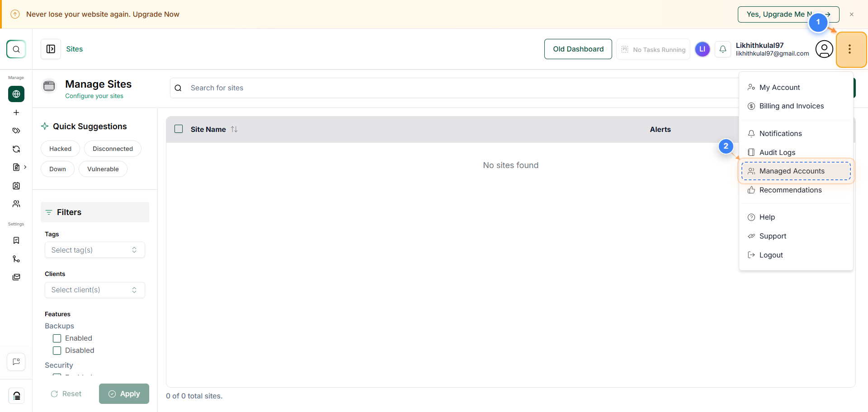Image resolution: width=868 pixels, height=412 pixels.
Task: Click the three-dot more menu button
Action: 850,49
